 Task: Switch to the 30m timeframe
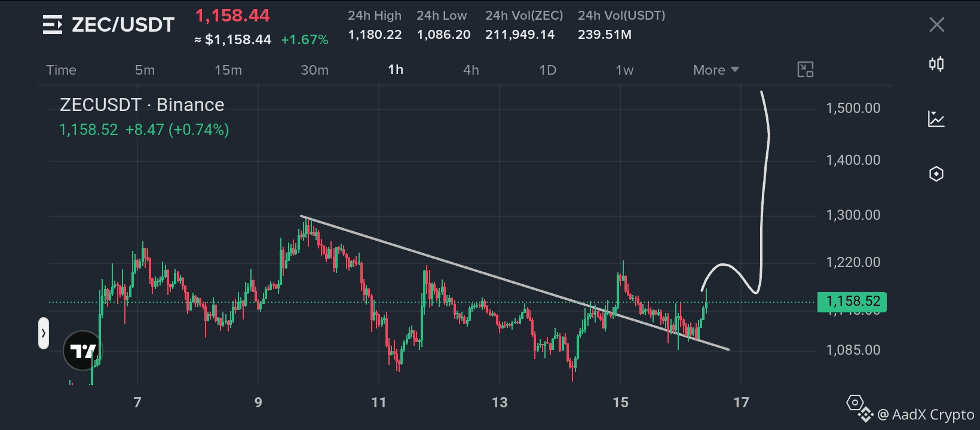(314, 70)
